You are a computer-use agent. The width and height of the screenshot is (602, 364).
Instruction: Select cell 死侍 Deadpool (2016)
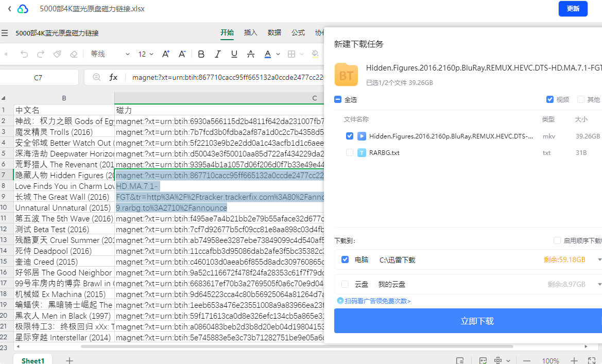pos(64,251)
